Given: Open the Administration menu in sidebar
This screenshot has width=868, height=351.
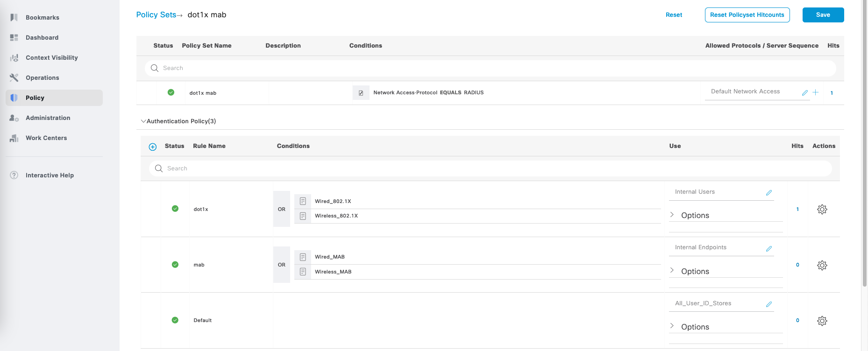Looking at the screenshot, I should [48, 118].
